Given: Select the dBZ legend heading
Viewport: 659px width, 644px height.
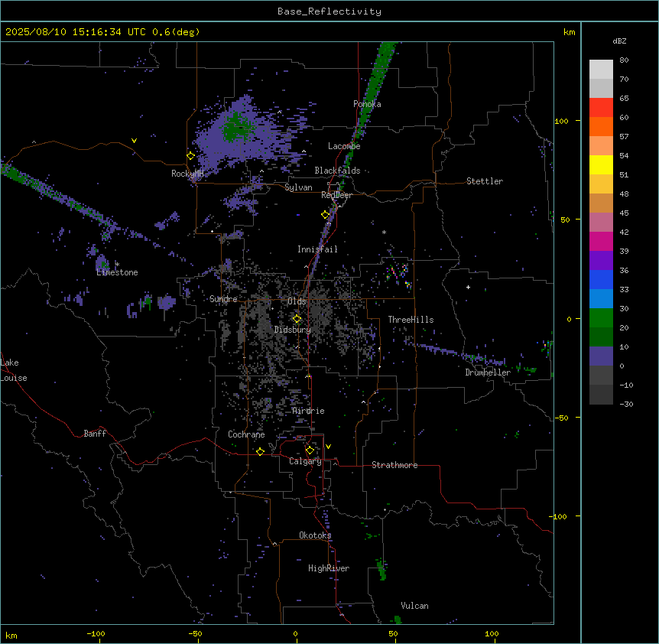Looking at the screenshot, I should coord(619,41).
